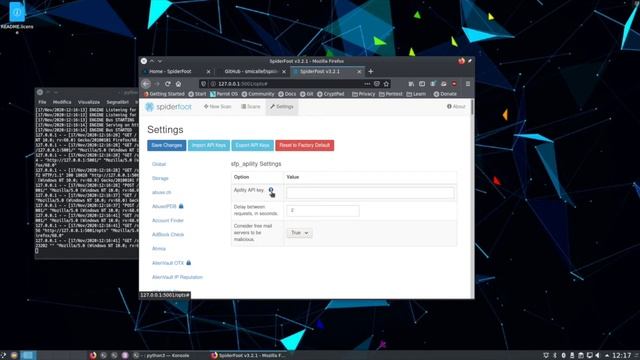Viewport: 640px width, 360px height.
Task: Launch Firefox from taskbar pinned icon
Action: [x=93, y=355]
